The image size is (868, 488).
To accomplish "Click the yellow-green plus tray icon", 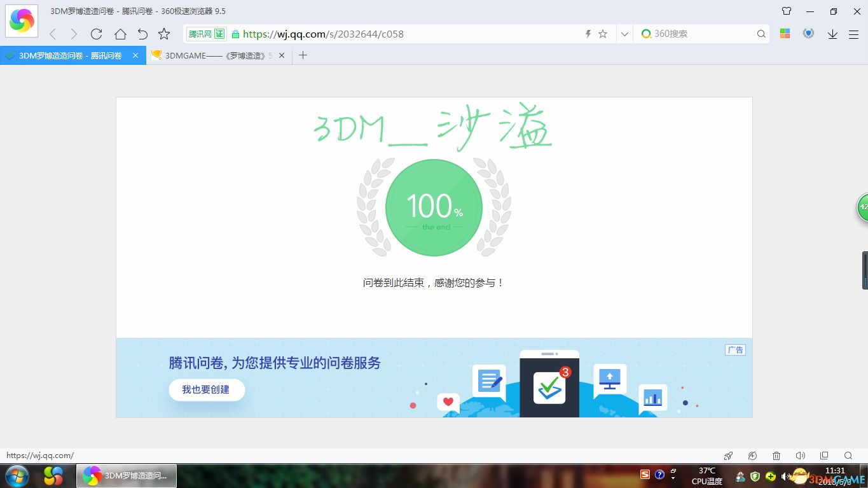I will click(770, 476).
